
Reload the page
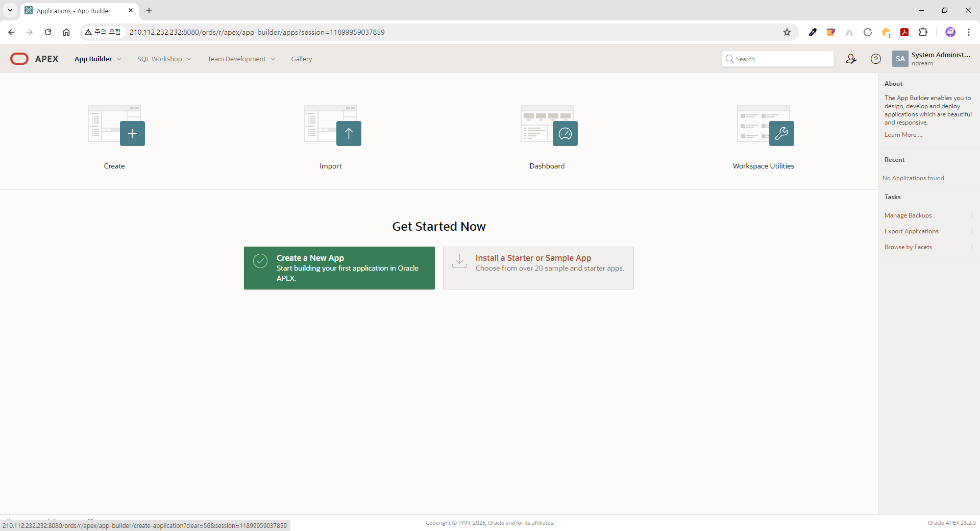pyautogui.click(x=48, y=32)
